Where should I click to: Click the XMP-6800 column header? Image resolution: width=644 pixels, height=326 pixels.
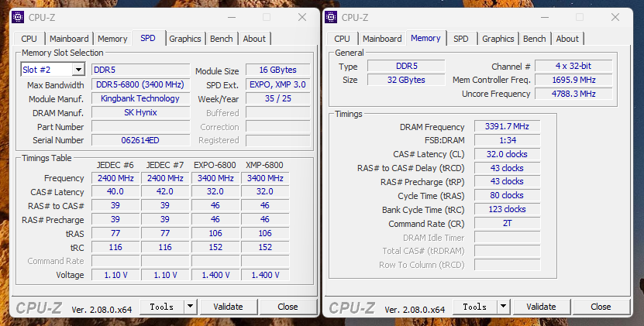click(x=264, y=165)
